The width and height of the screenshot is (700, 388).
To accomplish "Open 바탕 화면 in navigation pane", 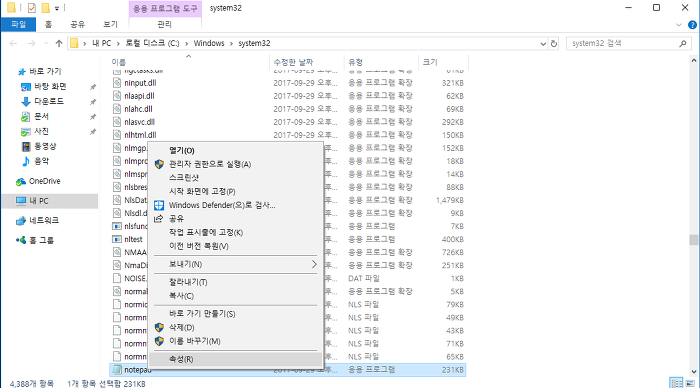I will 50,87.
